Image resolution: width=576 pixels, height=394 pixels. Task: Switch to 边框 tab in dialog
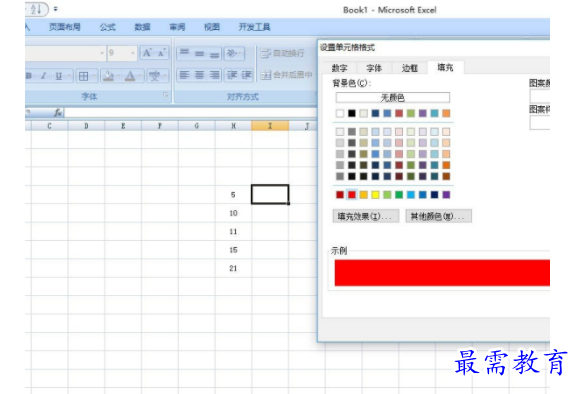pyautogui.click(x=410, y=68)
